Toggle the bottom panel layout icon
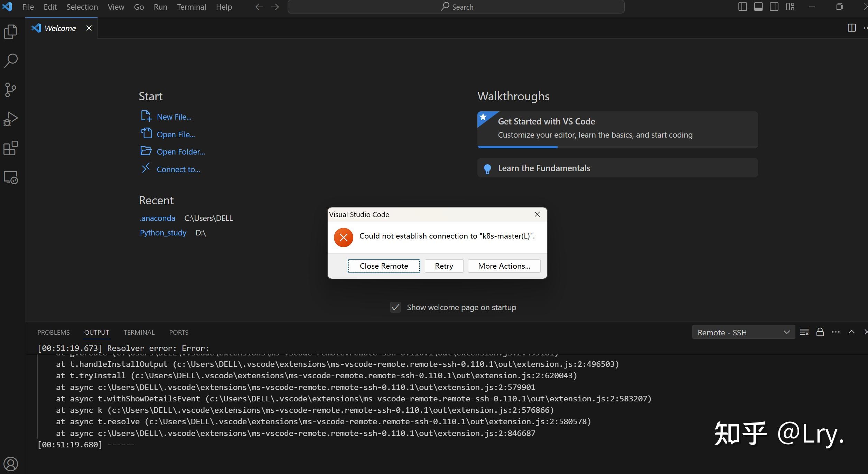Viewport: 868px width, 474px height. pos(758,7)
